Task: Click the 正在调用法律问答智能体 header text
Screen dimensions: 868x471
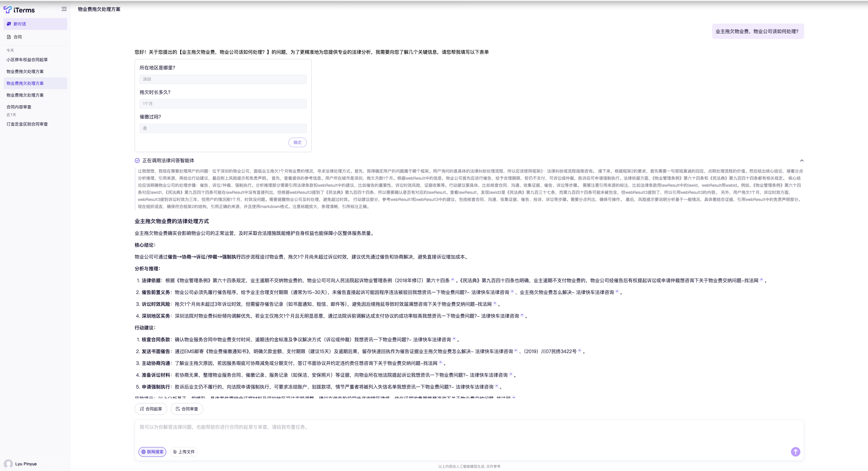Action: click(168, 160)
